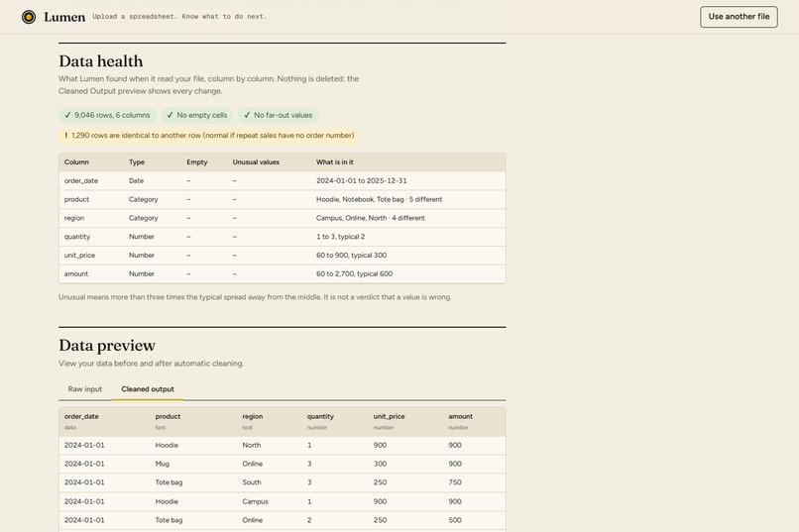799x532 pixels.
Task: Click the product header in preview table
Action: tap(169, 416)
